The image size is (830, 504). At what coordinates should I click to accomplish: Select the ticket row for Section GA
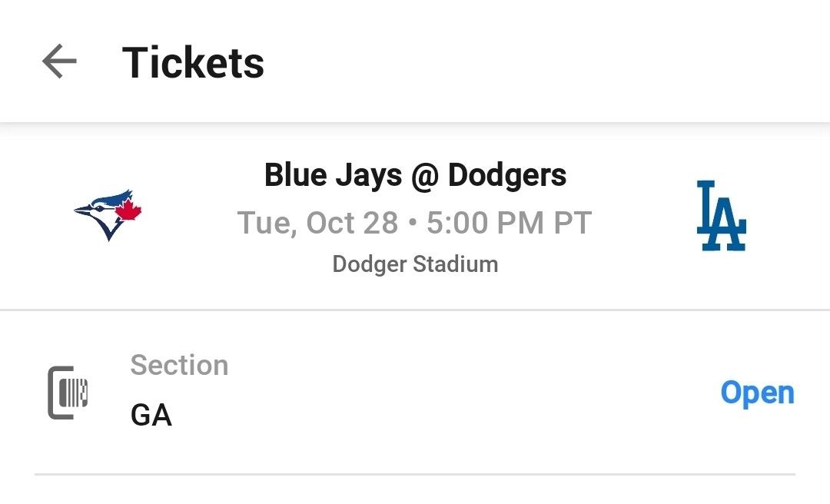415,392
